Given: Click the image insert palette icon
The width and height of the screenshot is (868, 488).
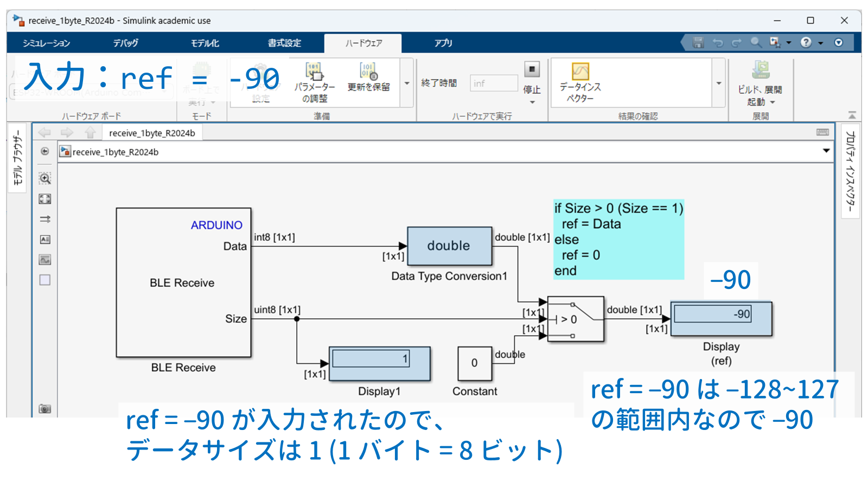Looking at the screenshot, I should [45, 260].
